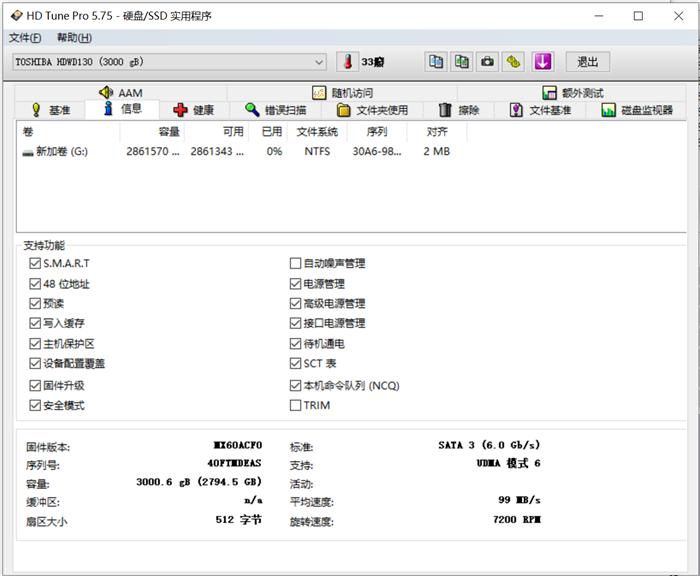Click the temperature thermometer icon

click(346, 62)
